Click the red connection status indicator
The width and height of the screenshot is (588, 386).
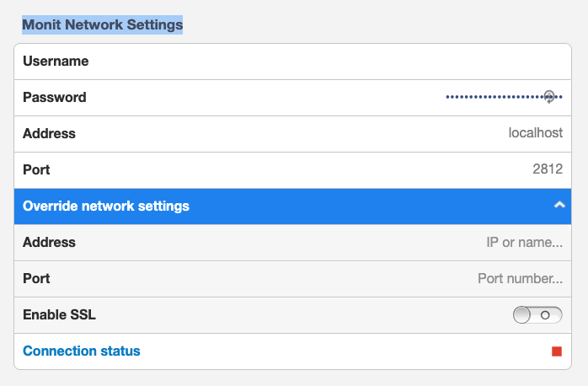coord(557,351)
